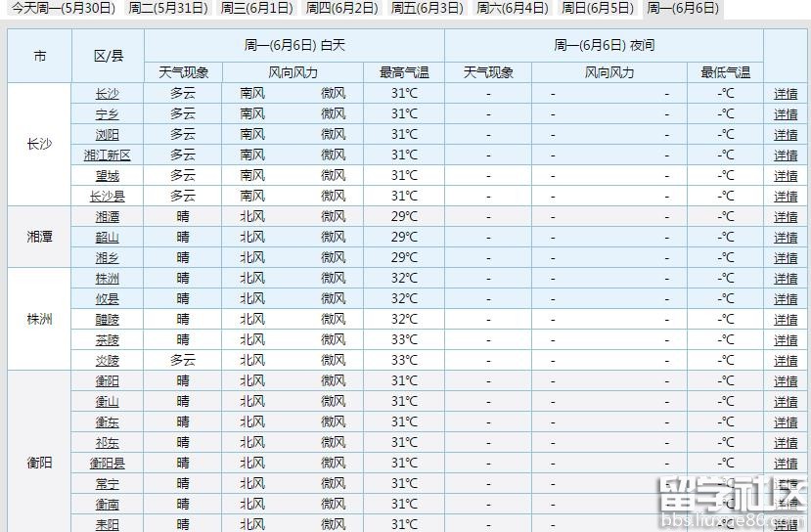Click 详情 for the 衡山 row
This screenshot has width=811, height=532.
(x=786, y=402)
